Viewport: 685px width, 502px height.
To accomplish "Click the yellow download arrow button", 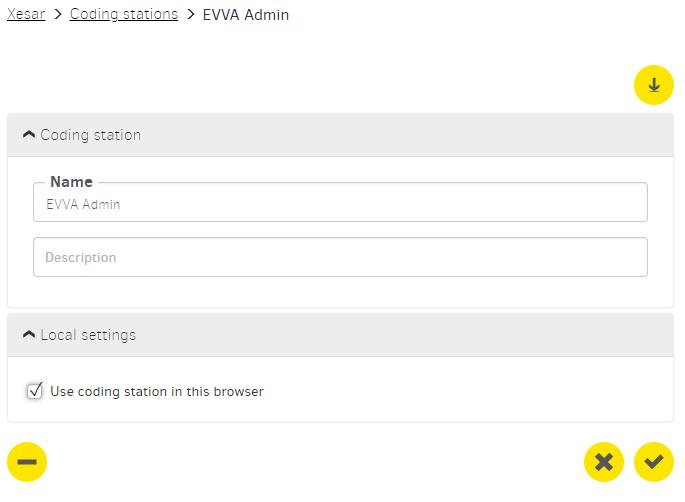I will [x=654, y=85].
